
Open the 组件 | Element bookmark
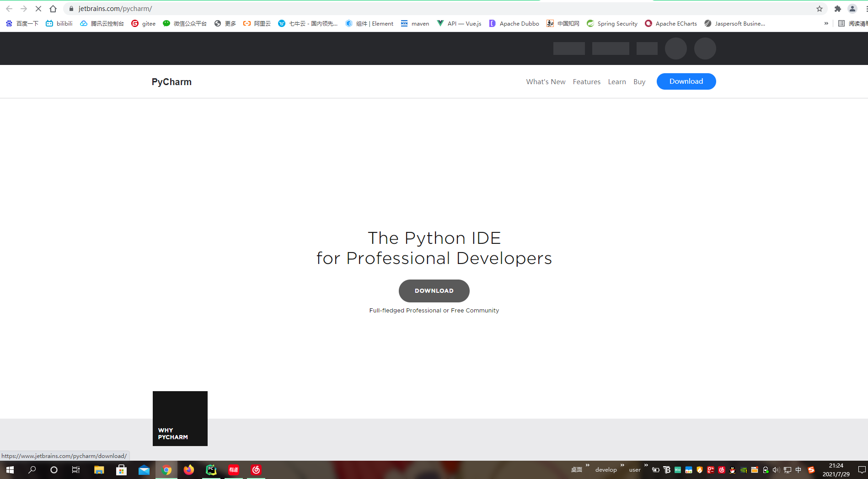370,23
